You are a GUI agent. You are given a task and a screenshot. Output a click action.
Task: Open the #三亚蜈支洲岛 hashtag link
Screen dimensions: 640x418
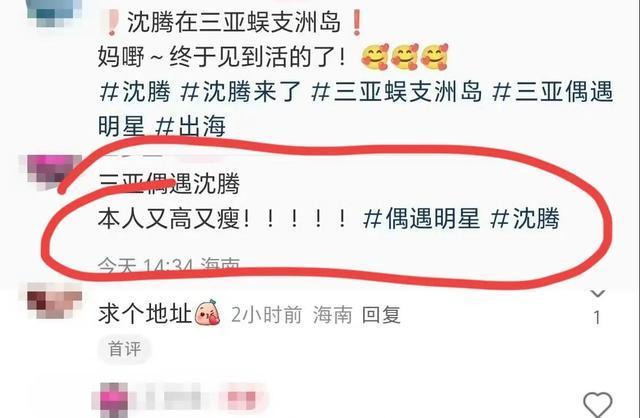click(x=396, y=91)
